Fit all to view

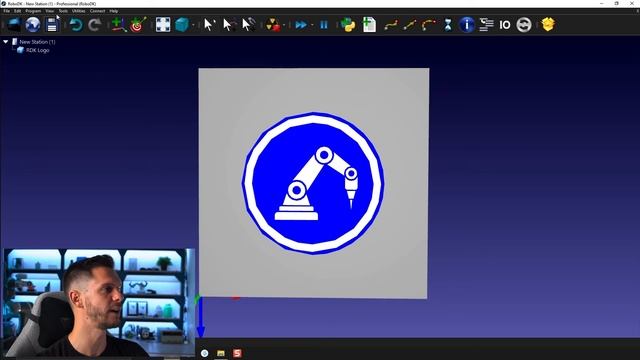tap(163, 24)
